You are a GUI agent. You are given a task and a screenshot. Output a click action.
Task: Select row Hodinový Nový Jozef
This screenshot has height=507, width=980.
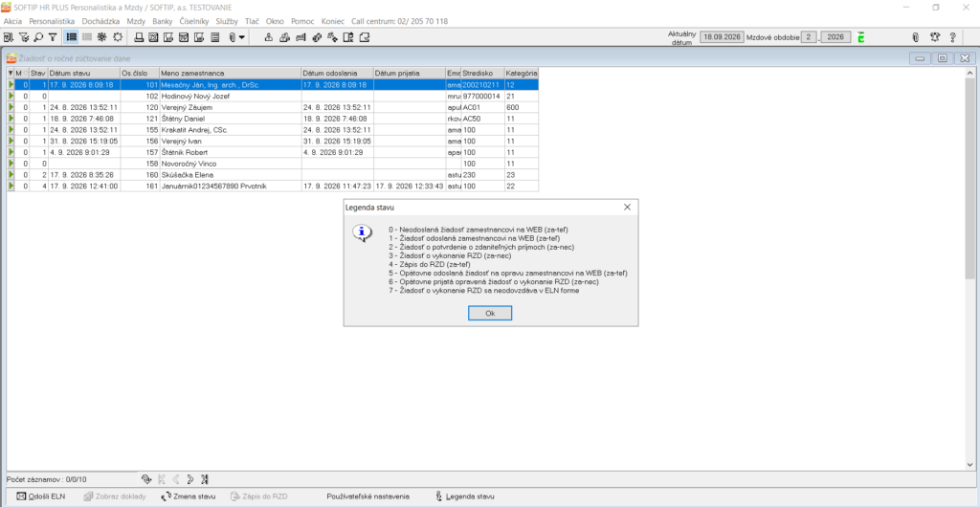coord(272,97)
